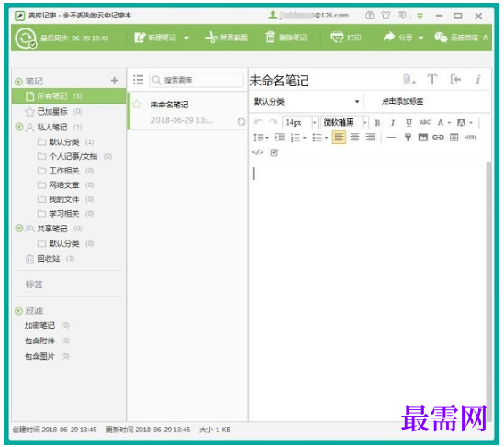Add an attachment with paperclip icon
Screen dimensions: 504x447
coord(409,79)
